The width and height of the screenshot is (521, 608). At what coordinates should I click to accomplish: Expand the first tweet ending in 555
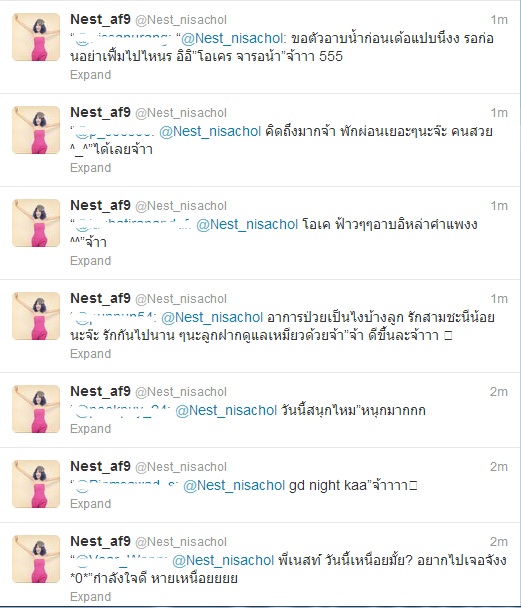[90, 74]
